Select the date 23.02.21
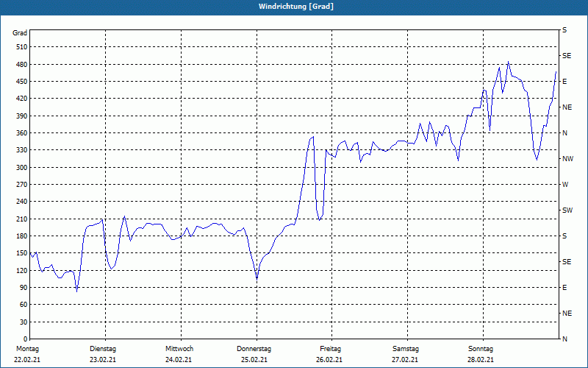 [x=103, y=360]
